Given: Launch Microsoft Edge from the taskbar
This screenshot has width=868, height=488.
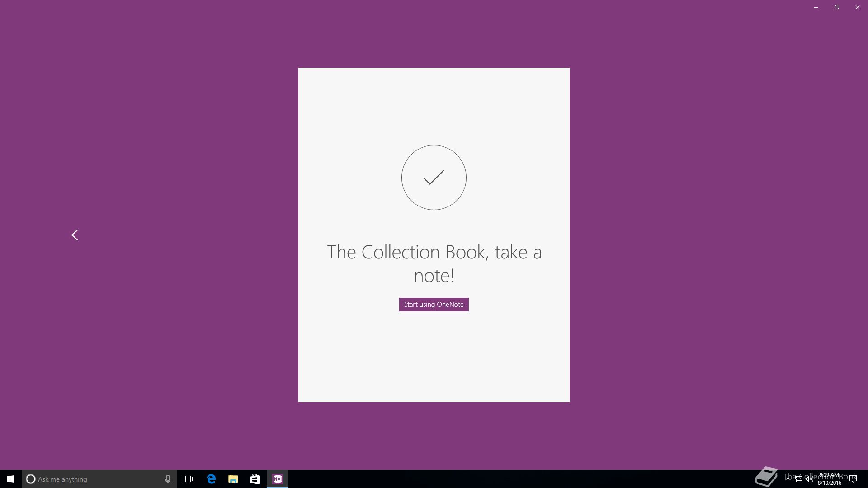Looking at the screenshot, I should point(211,479).
